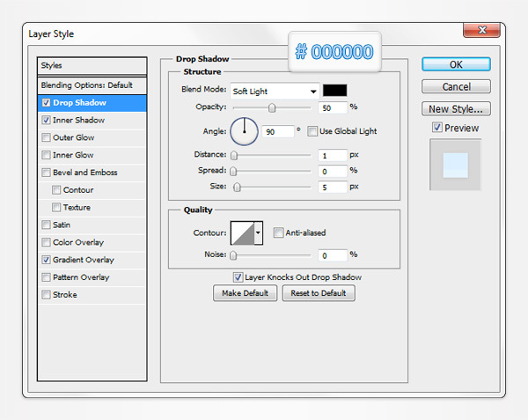Open the black shadow color swatch
The image size is (528, 420).
coord(335,90)
